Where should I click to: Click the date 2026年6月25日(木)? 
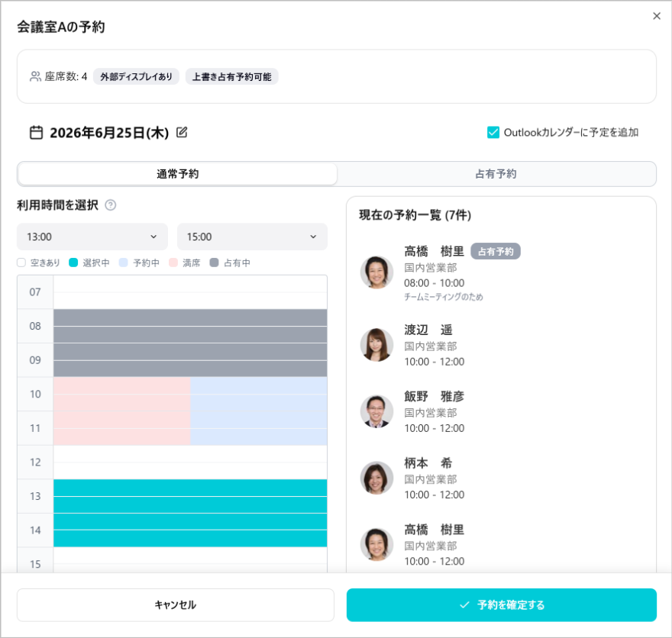coord(109,133)
